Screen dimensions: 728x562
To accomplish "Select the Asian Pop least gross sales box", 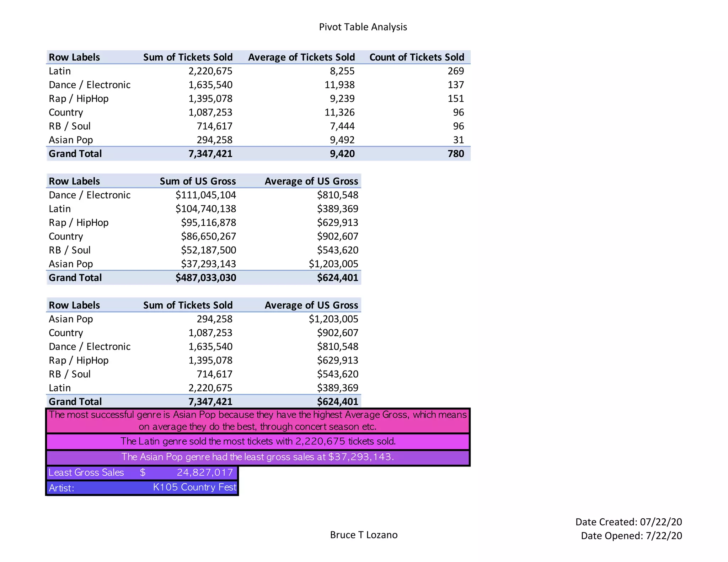I will 258,457.
